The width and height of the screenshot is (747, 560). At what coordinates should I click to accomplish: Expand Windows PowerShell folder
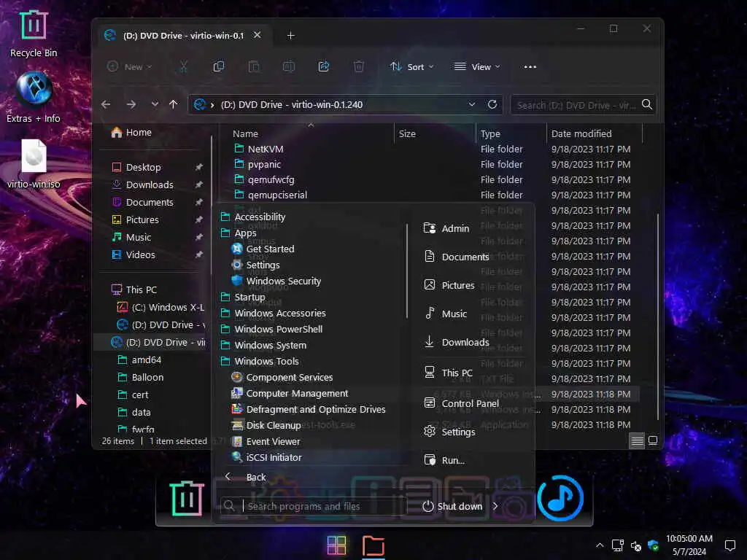[271, 329]
